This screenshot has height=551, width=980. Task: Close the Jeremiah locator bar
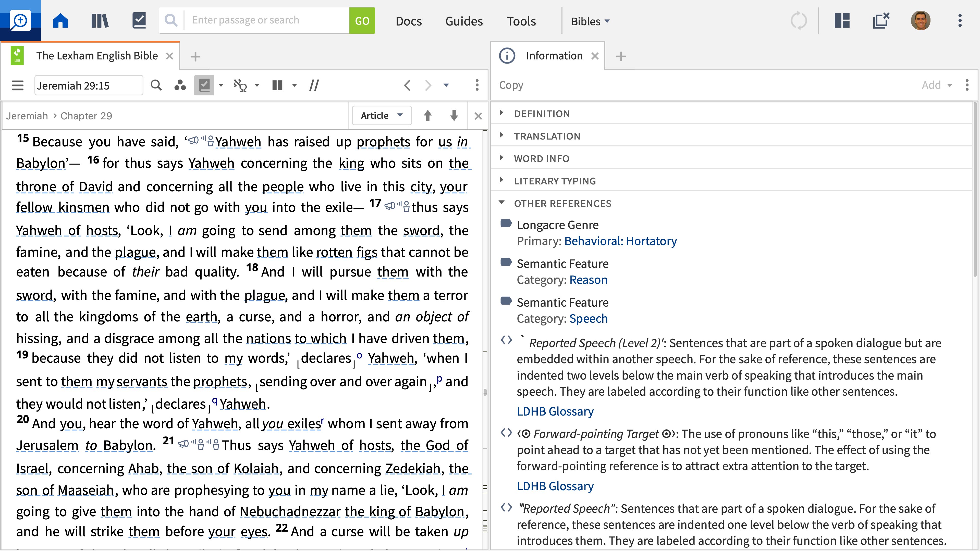click(478, 116)
